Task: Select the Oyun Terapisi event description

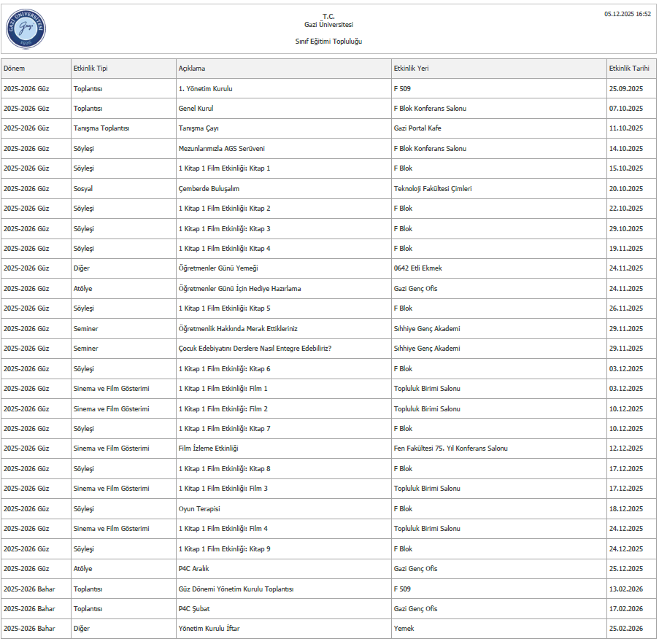Action: [x=199, y=509]
